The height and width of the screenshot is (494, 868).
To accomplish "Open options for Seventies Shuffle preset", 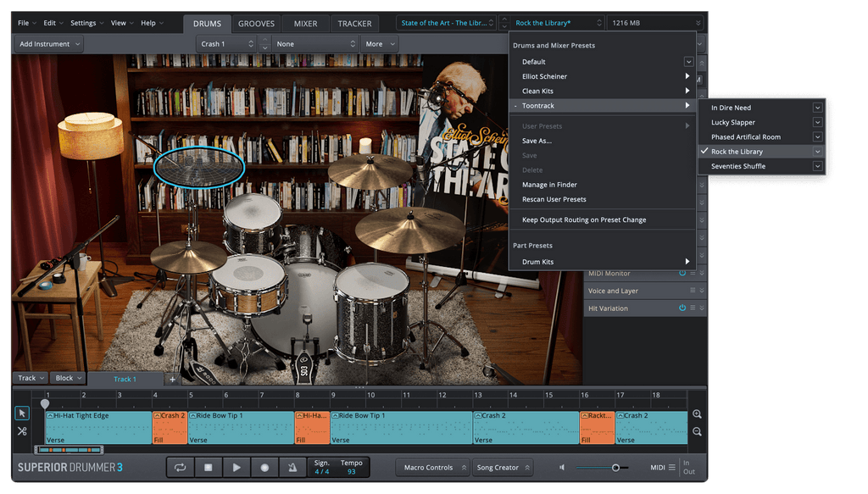I will (x=817, y=166).
